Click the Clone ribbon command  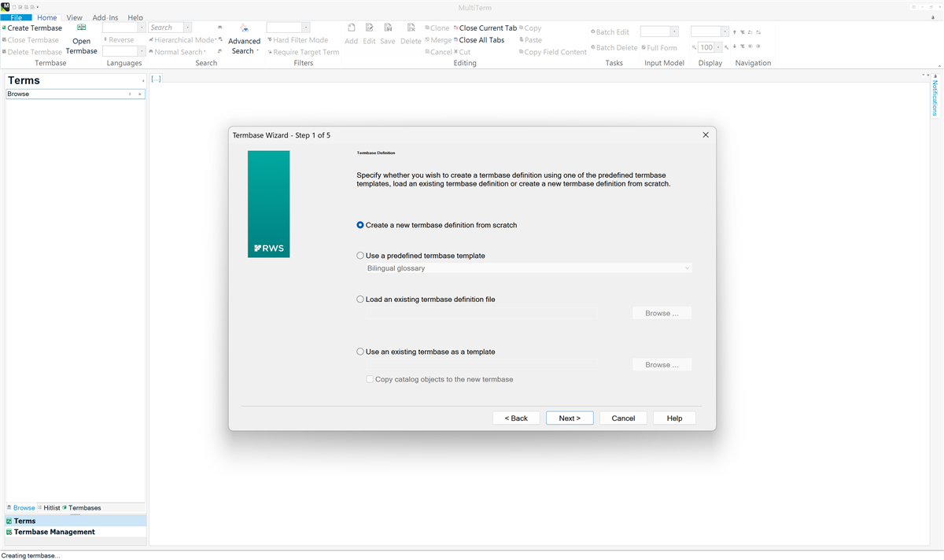[437, 28]
